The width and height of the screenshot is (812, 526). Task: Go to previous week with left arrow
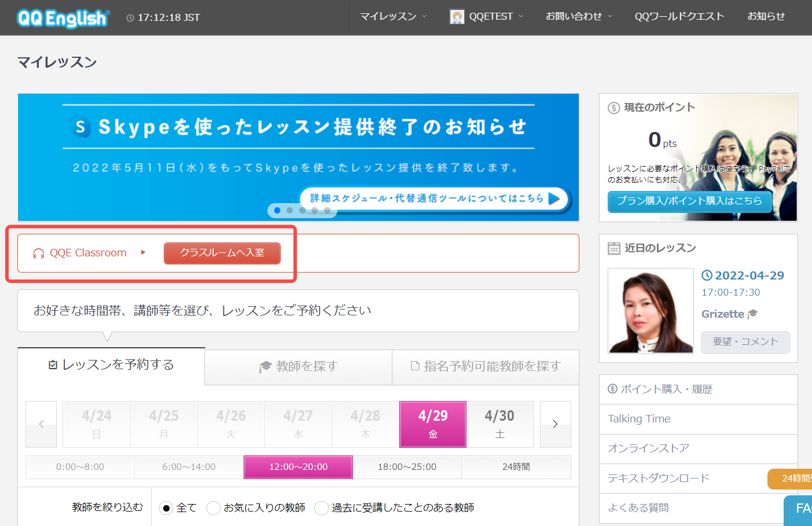pyautogui.click(x=41, y=424)
